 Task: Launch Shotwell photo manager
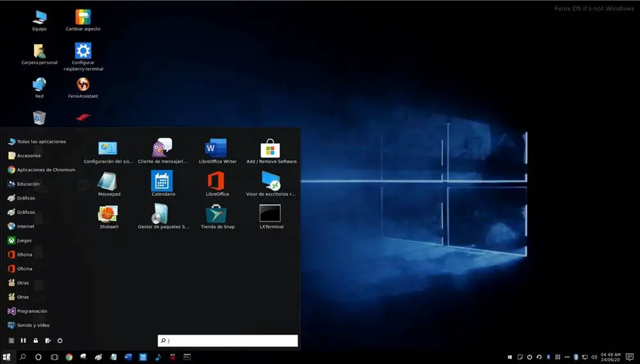109,217
